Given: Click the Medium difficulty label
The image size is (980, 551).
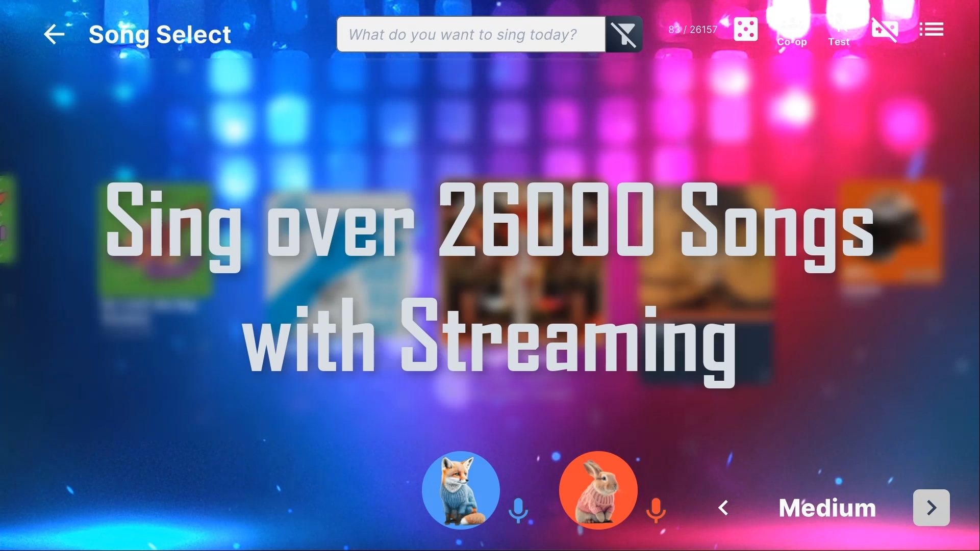Looking at the screenshot, I should [827, 508].
